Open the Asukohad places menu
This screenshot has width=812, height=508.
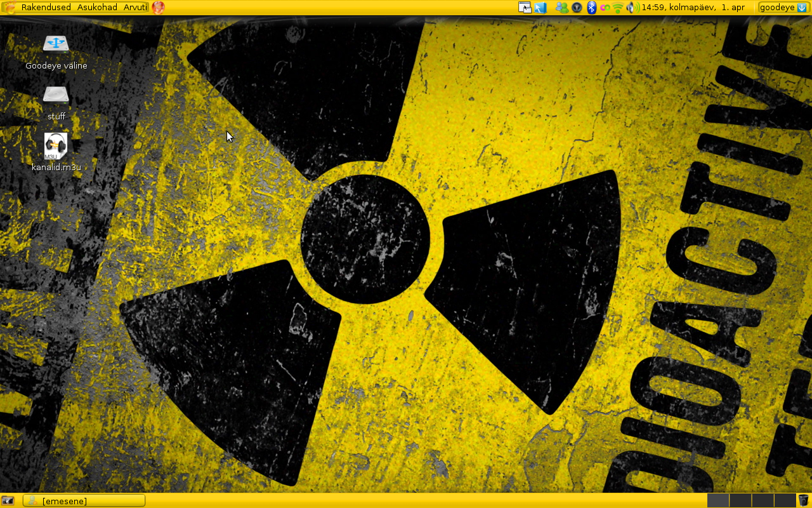(x=97, y=8)
